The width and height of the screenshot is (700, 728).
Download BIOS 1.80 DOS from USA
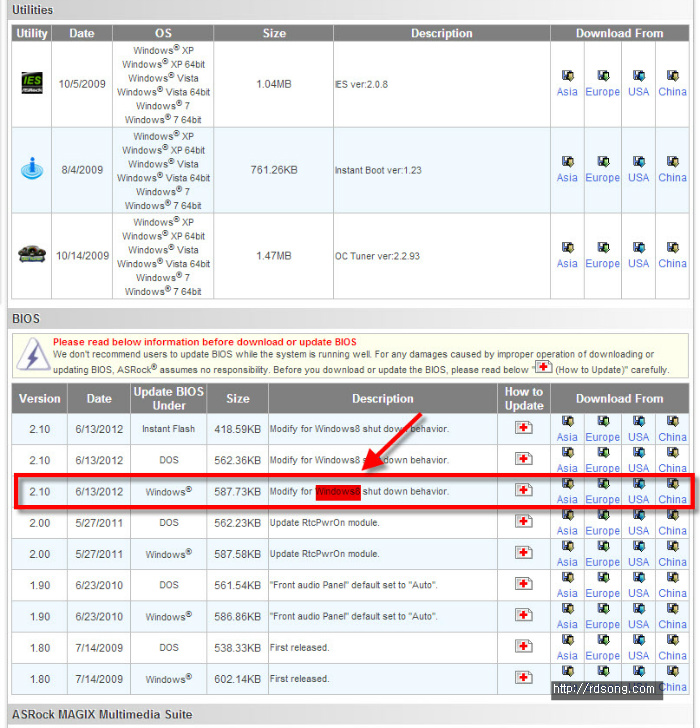[x=638, y=648]
